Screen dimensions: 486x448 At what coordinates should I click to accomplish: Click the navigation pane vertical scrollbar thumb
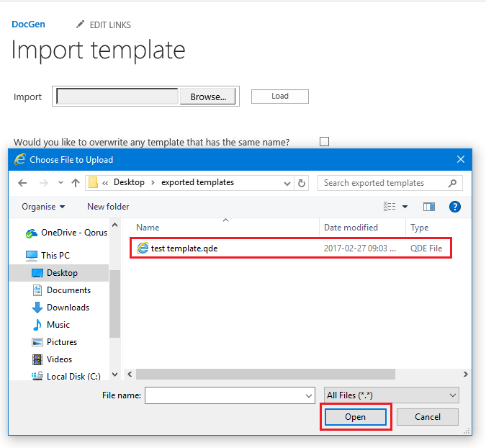point(114,304)
